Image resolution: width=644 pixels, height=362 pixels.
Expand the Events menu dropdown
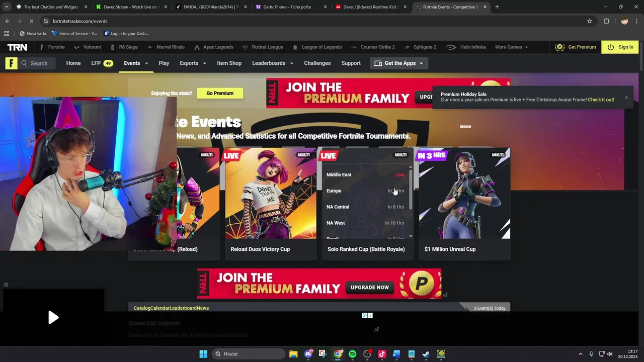click(x=146, y=63)
